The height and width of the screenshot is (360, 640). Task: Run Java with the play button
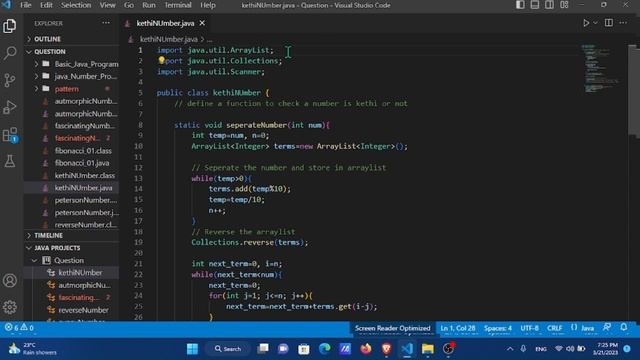point(586,23)
